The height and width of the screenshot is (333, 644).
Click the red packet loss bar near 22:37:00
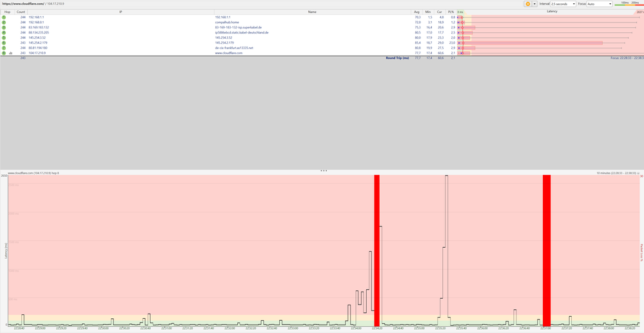(x=547, y=250)
